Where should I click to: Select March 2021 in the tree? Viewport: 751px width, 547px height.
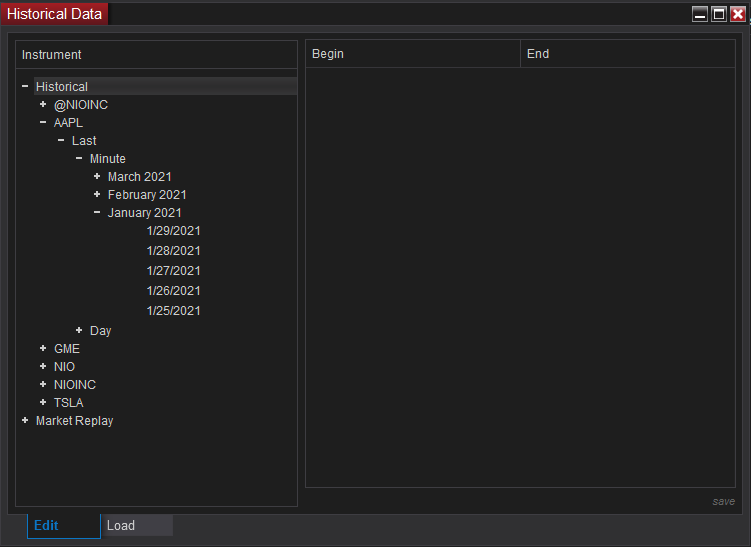pyautogui.click(x=140, y=177)
